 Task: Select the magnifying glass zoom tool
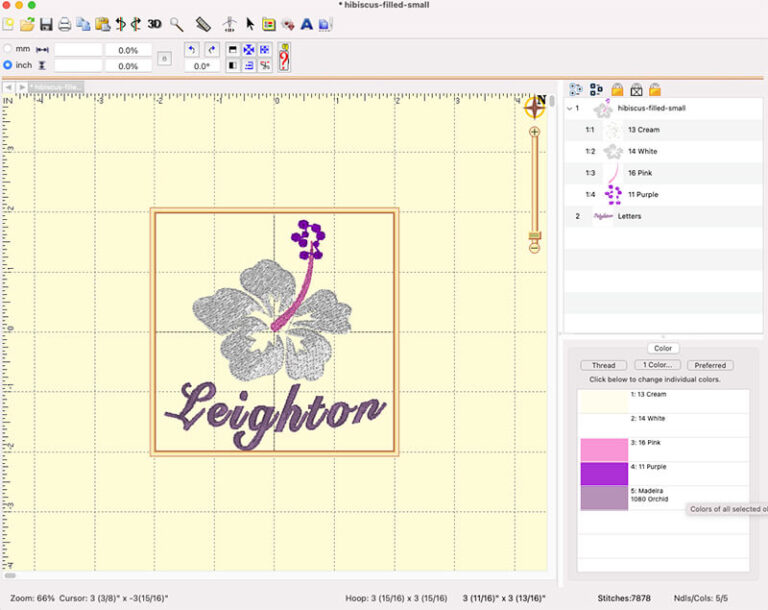pyautogui.click(x=177, y=23)
